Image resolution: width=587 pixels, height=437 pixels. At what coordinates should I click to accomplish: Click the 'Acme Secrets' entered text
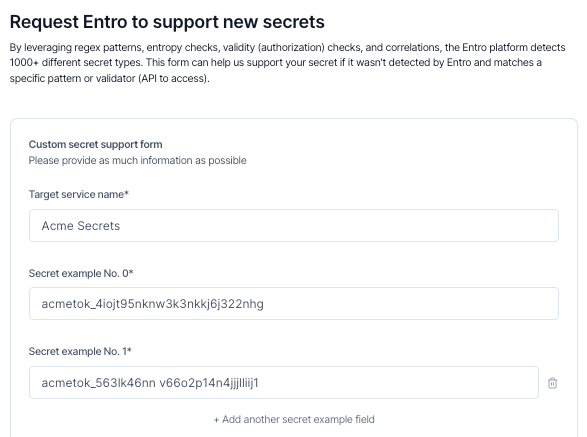[x=81, y=226]
